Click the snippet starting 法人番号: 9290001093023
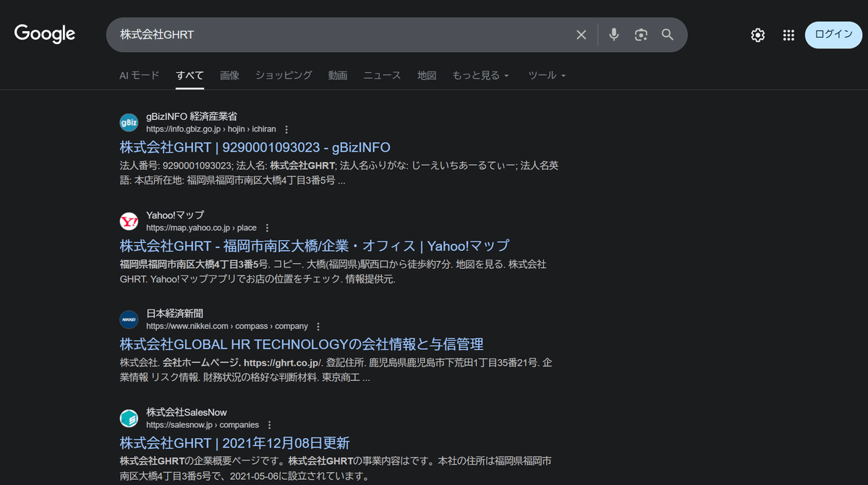The image size is (868, 485). [339, 173]
